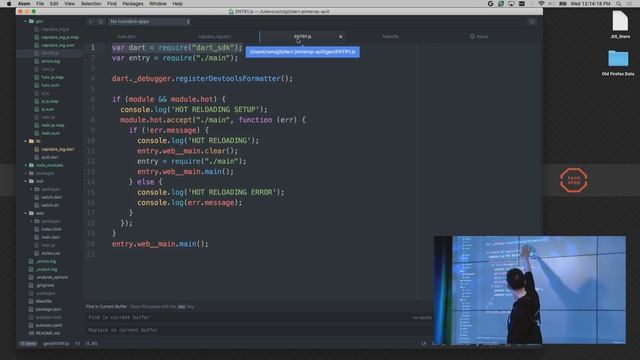Open the Window menu
This screenshot has width=640, height=360.
point(158,4)
